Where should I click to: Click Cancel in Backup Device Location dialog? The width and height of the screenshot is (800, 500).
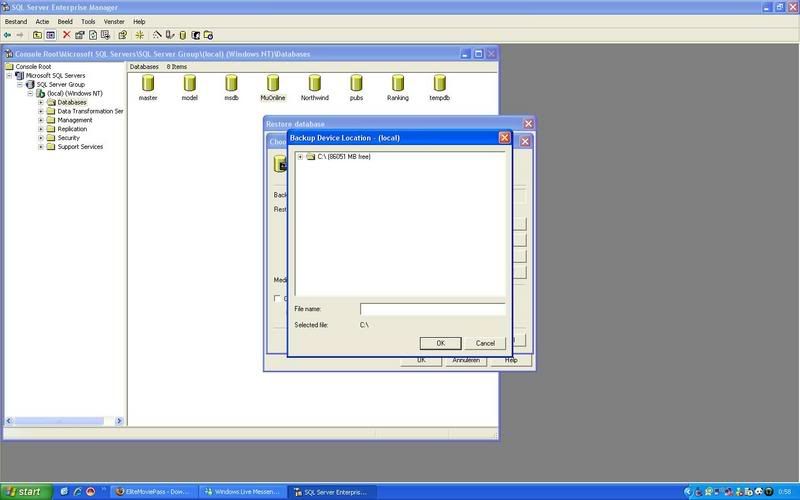pos(485,343)
